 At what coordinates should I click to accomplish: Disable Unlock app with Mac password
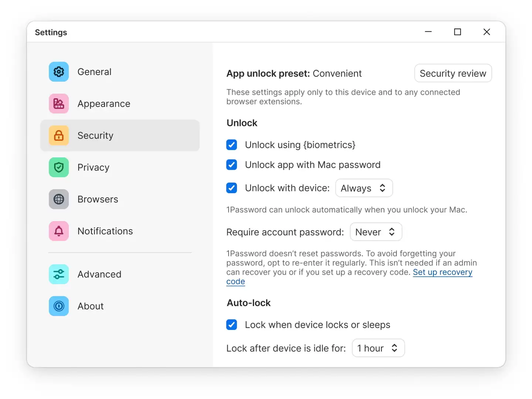click(x=232, y=165)
